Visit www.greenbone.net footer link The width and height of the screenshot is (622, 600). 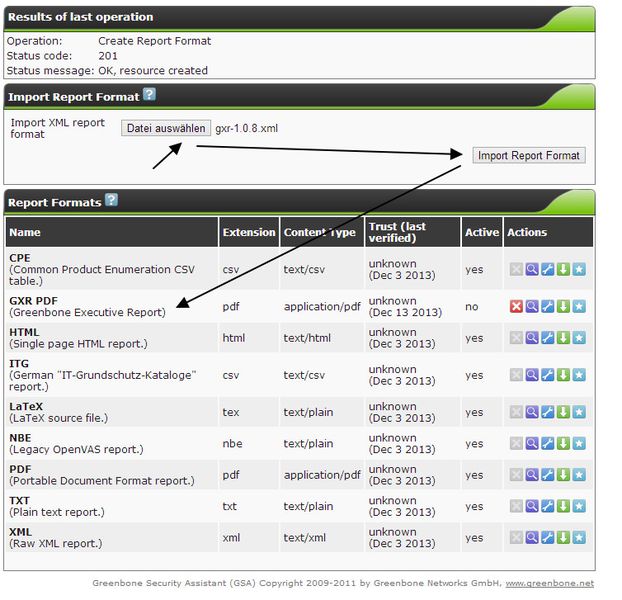pyautogui.click(x=549, y=583)
